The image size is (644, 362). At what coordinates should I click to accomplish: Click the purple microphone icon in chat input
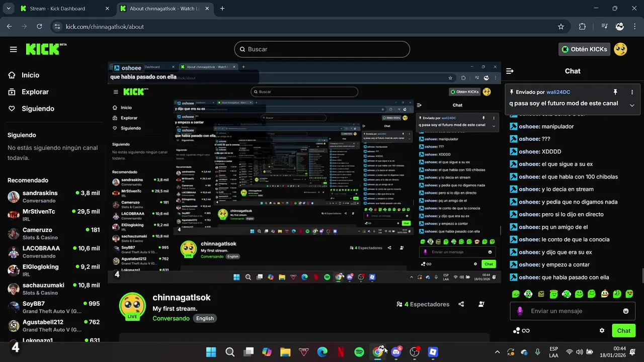[x=520, y=311]
